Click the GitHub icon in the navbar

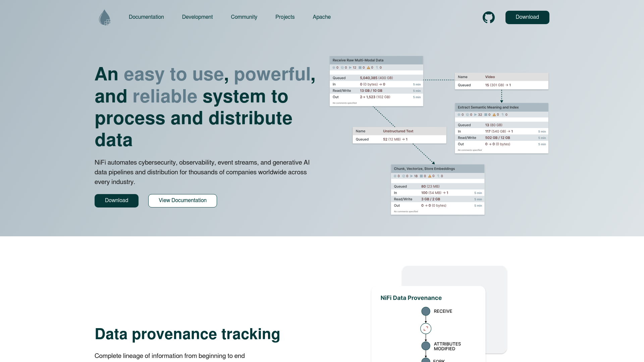pyautogui.click(x=488, y=17)
